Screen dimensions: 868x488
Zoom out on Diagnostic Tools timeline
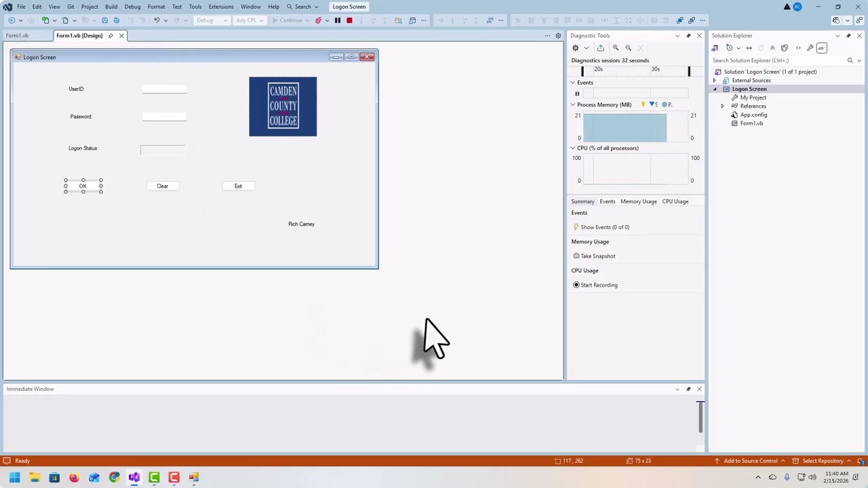tap(628, 48)
